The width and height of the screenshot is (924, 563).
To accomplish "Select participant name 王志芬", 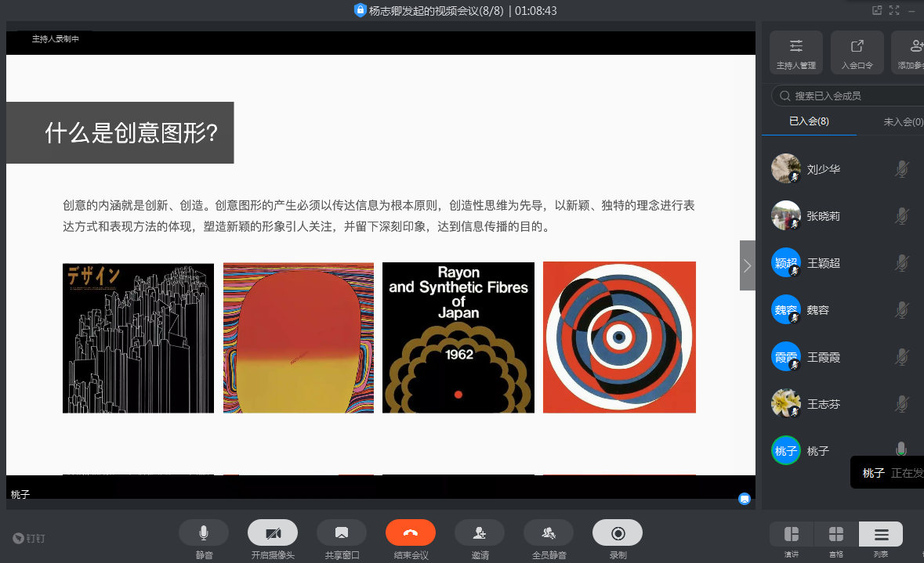I will [x=823, y=405].
